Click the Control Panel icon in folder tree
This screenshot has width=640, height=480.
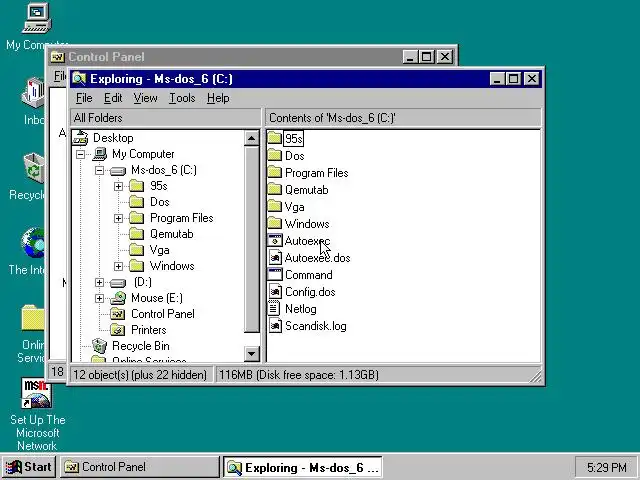click(x=118, y=314)
